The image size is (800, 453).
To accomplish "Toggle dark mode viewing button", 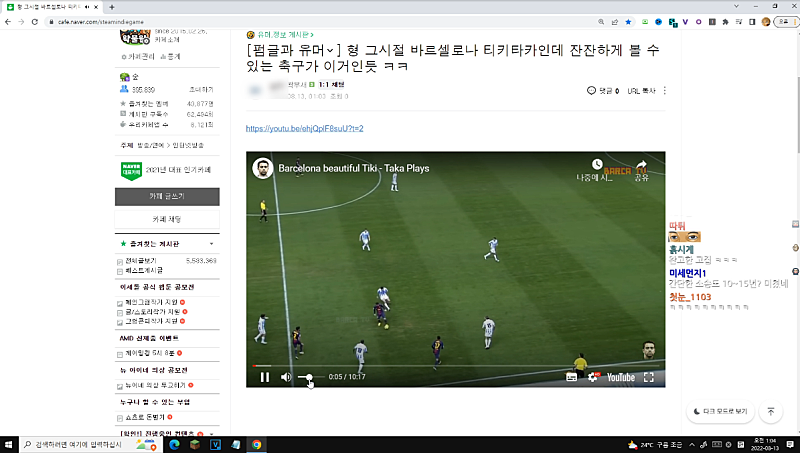I will tap(720, 411).
